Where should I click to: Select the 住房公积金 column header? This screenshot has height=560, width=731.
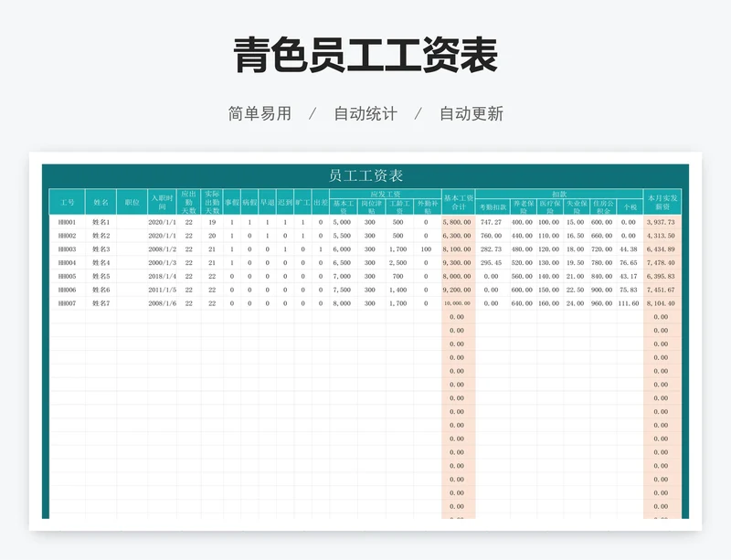coord(603,206)
